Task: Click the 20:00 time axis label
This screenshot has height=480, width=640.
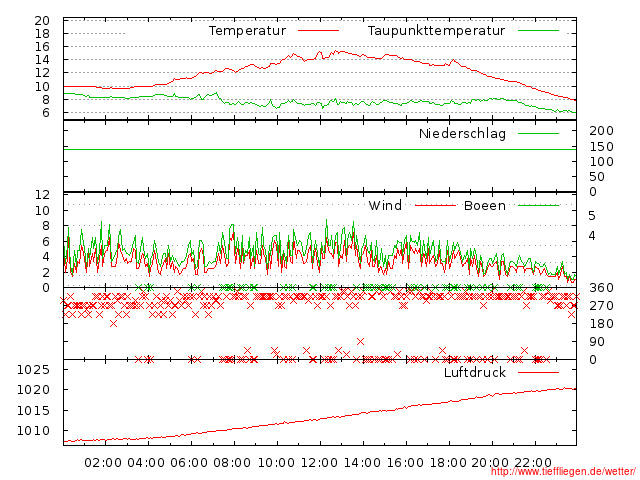Action: pyautogui.click(x=490, y=463)
